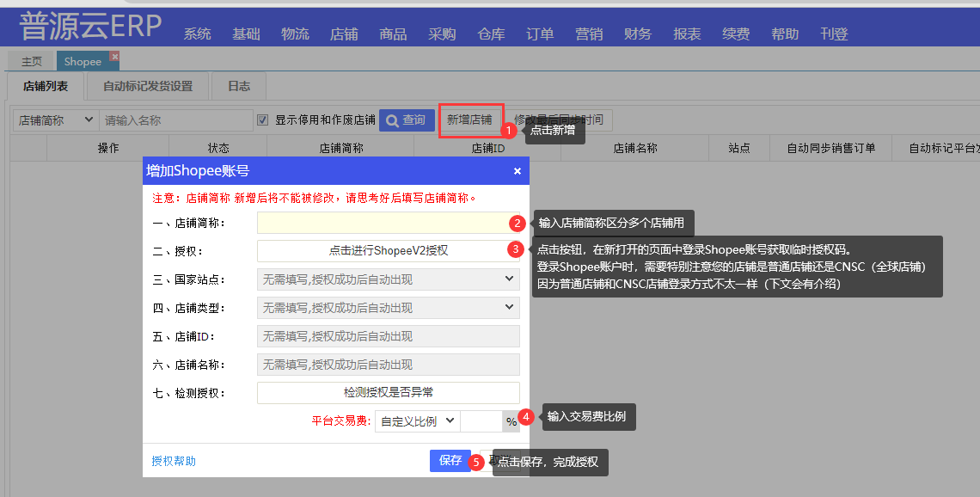Open the 订单 menu

pos(539,34)
